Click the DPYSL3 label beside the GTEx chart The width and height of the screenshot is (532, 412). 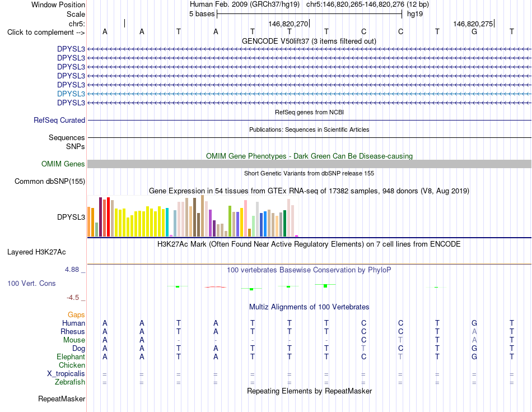pyautogui.click(x=71, y=217)
